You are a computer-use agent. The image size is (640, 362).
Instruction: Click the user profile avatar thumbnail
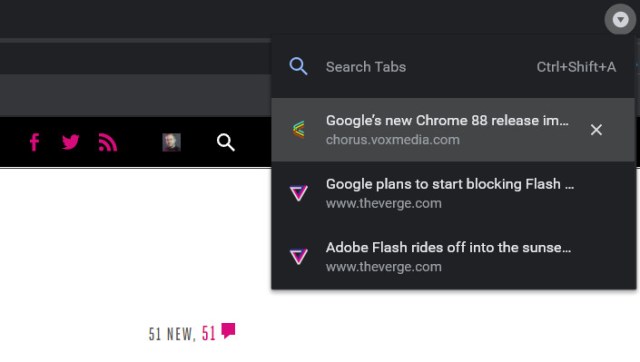[171, 142]
